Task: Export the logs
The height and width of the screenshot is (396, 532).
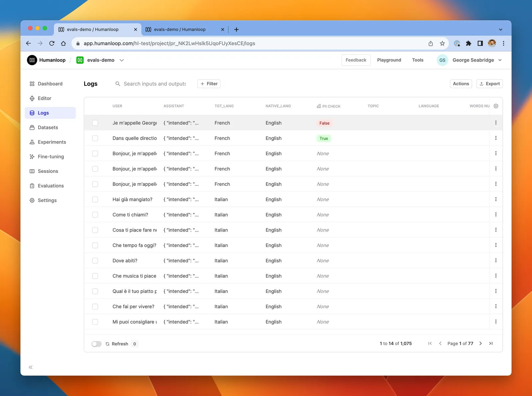Action: [489, 84]
